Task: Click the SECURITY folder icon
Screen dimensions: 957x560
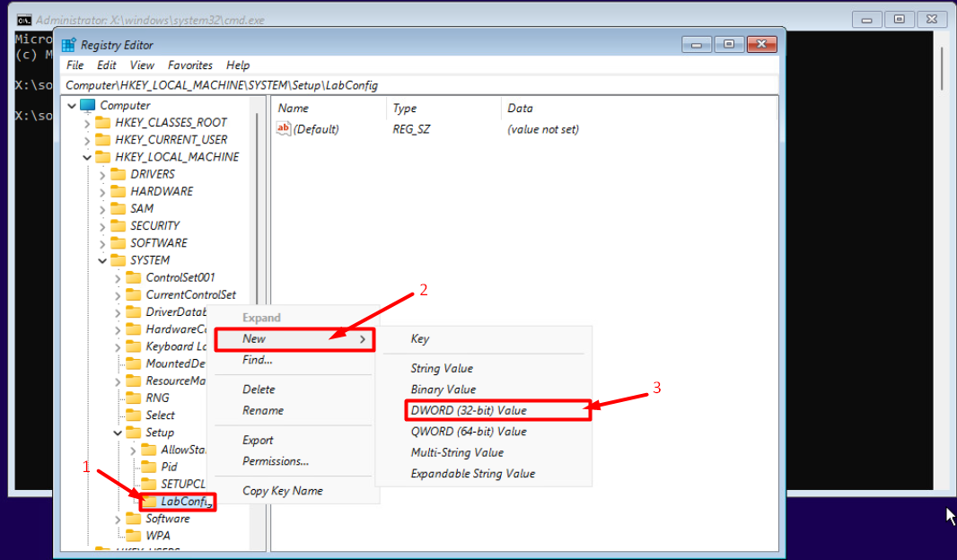Action: pos(119,226)
